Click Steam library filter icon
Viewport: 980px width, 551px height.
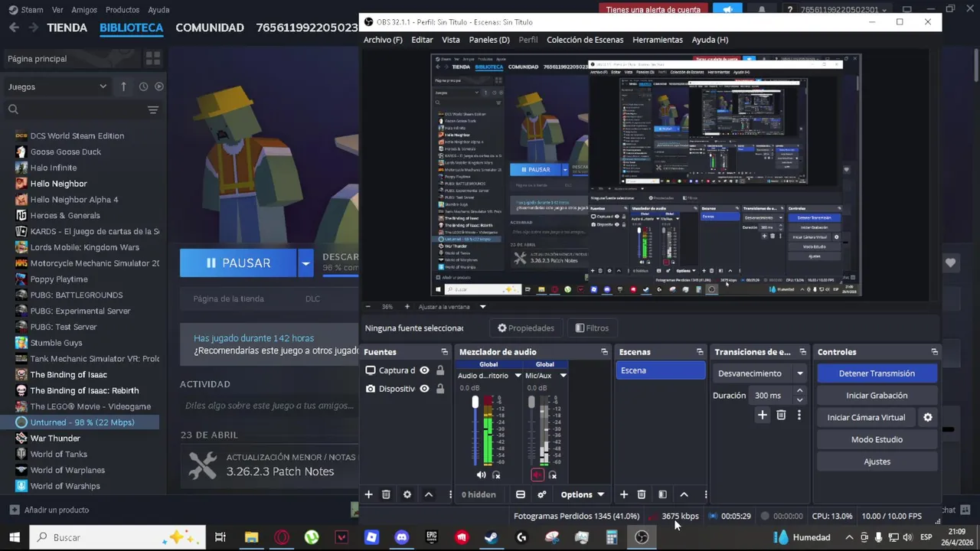tap(153, 109)
